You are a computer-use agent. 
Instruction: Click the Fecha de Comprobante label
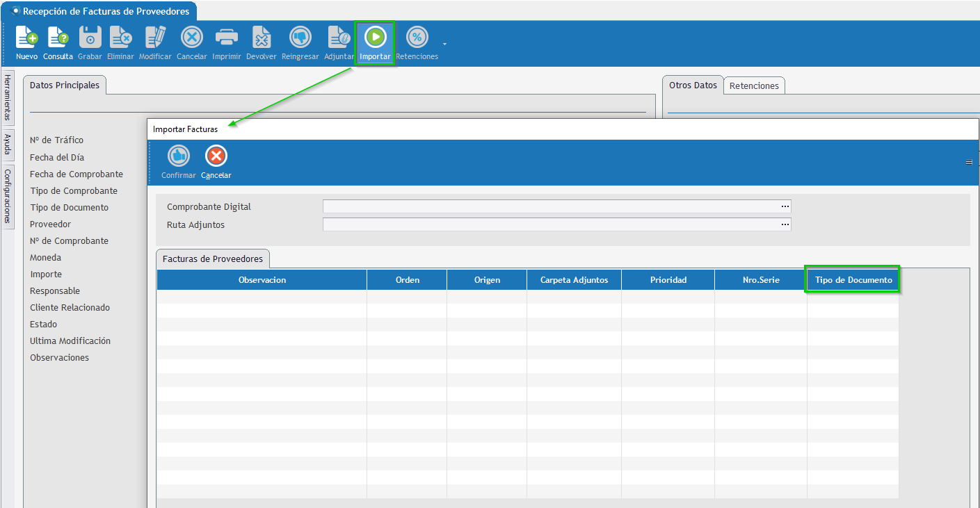77,174
